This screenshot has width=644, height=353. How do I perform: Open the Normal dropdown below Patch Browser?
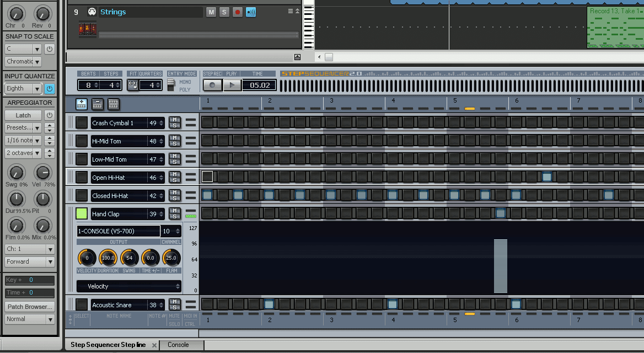(x=30, y=319)
